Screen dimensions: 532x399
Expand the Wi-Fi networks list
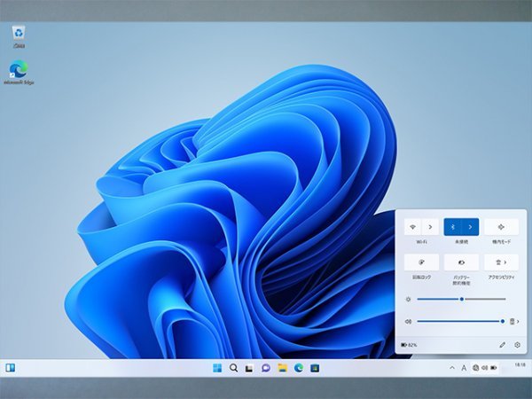(430, 227)
